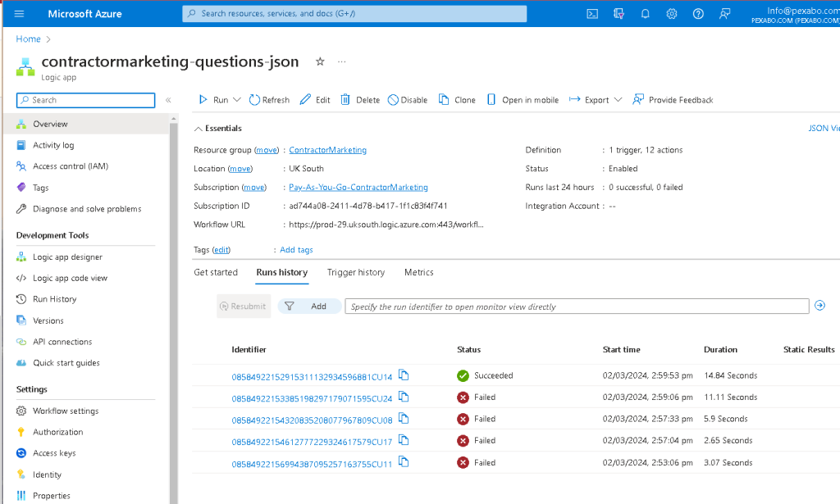
Task: Switch to the Get started tab
Action: 216,272
